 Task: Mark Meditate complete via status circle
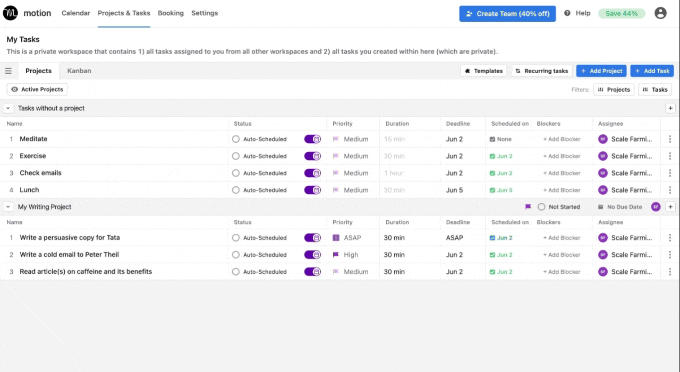[x=235, y=139]
